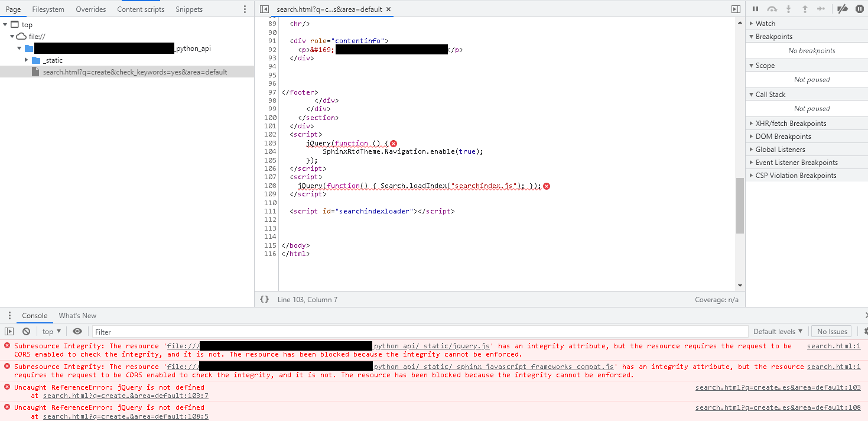Click the Step out of current function icon
868x421 pixels.
click(804, 9)
